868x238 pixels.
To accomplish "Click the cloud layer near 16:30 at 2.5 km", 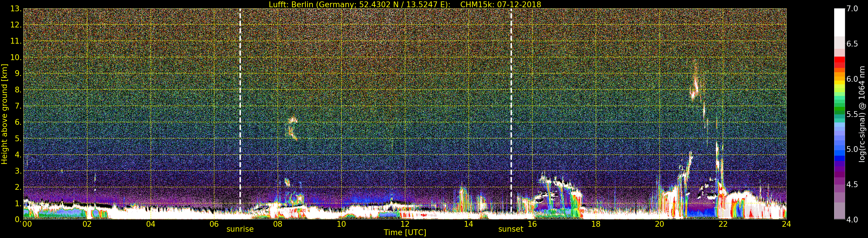I will (556, 182).
